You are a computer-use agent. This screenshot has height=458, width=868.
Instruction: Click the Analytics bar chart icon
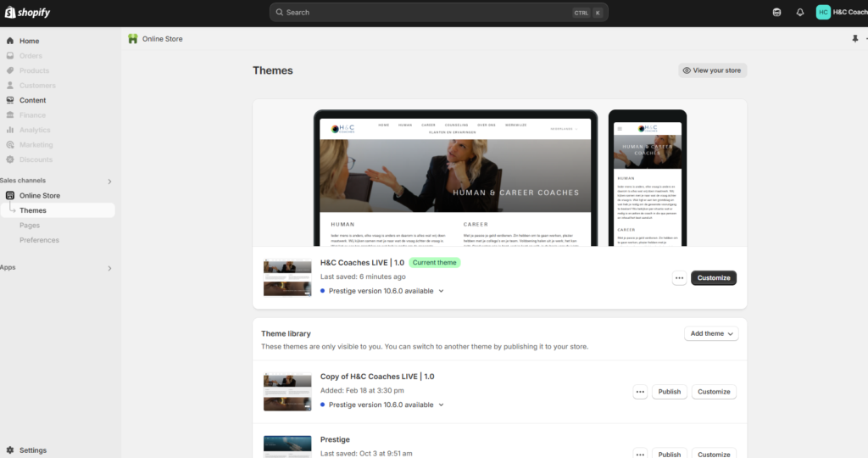[x=10, y=130]
